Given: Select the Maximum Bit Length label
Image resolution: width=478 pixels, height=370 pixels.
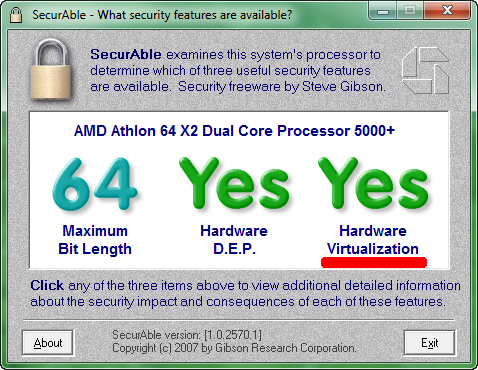Looking at the screenshot, I should (x=95, y=240).
